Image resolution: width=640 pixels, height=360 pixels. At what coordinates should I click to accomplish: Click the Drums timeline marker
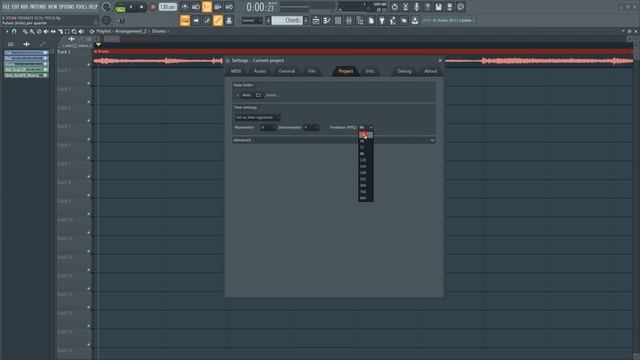(102, 51)
